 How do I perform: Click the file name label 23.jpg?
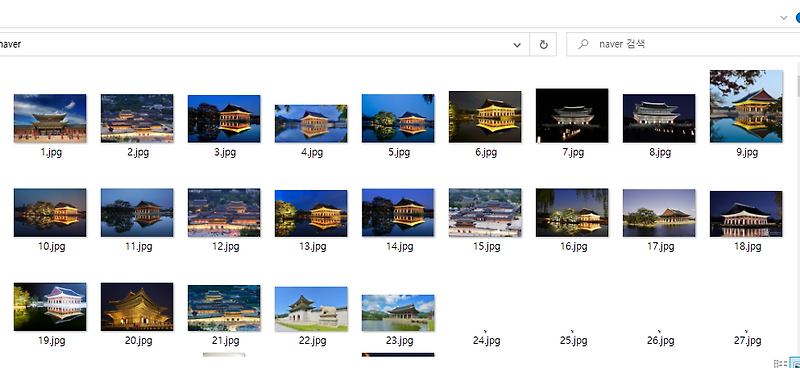coord(399,340)
